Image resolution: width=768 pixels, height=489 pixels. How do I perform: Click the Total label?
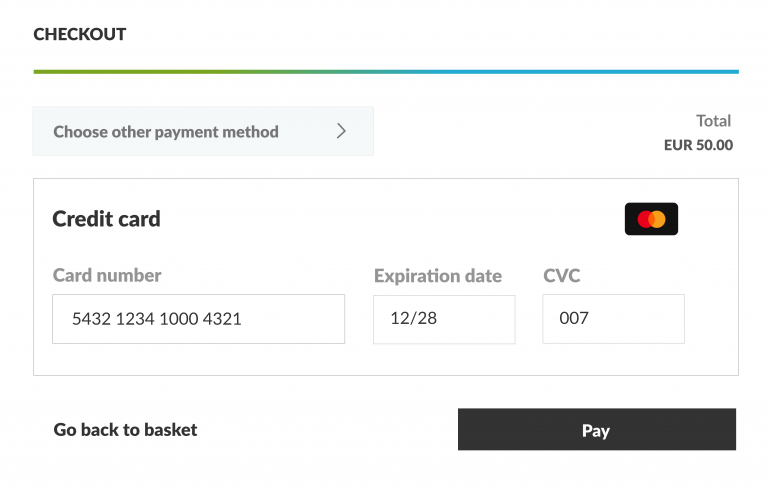point(714,121)
